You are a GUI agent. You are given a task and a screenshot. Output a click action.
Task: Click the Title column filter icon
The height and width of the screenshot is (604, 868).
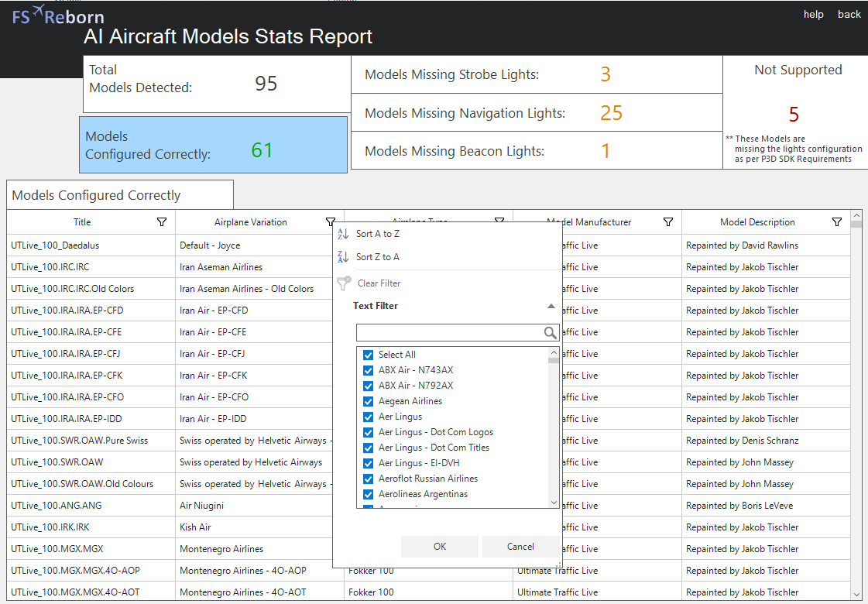coord(162,222)
